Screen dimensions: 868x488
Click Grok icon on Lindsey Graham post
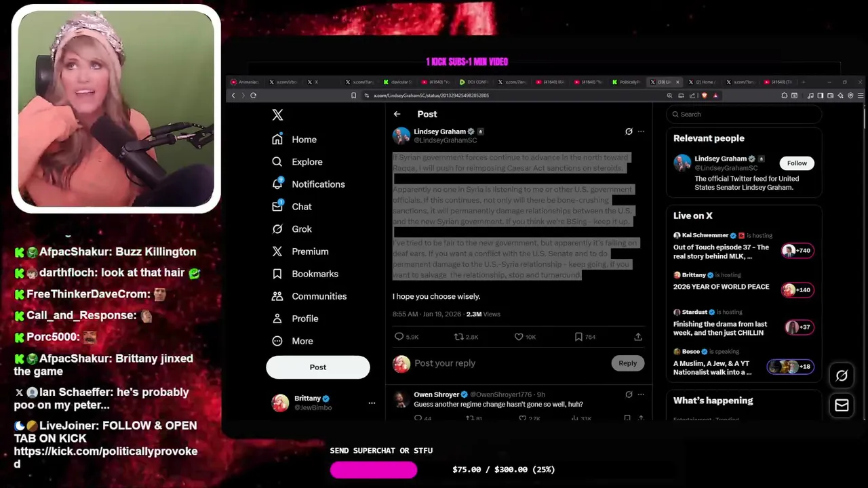pos(629,131)
